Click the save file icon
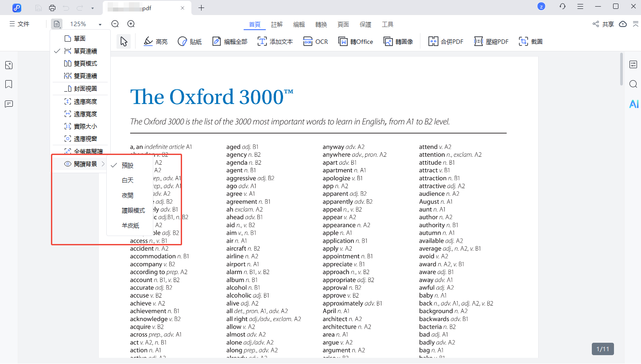The image size is (641, 364). (39, 8)
